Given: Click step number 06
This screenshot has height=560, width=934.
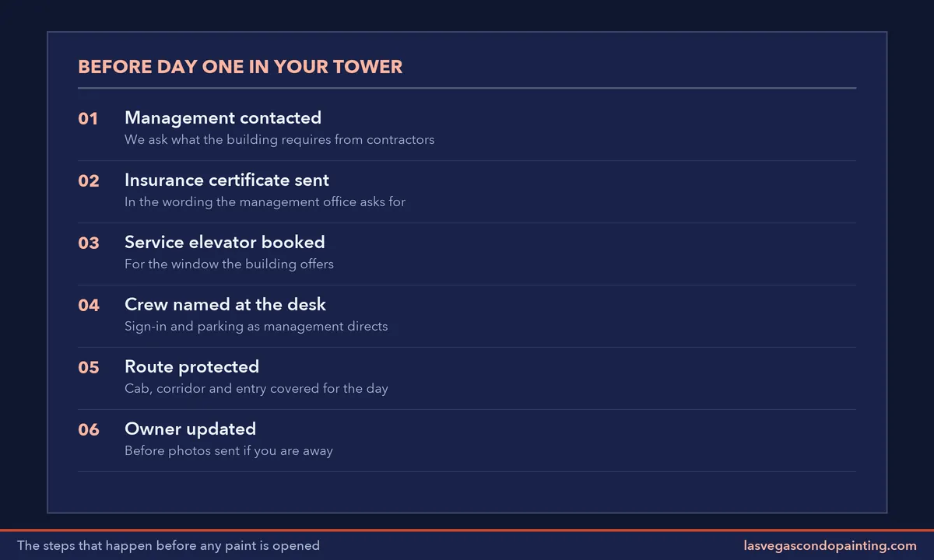Looking at the screenshot, I should click(89, 430).
